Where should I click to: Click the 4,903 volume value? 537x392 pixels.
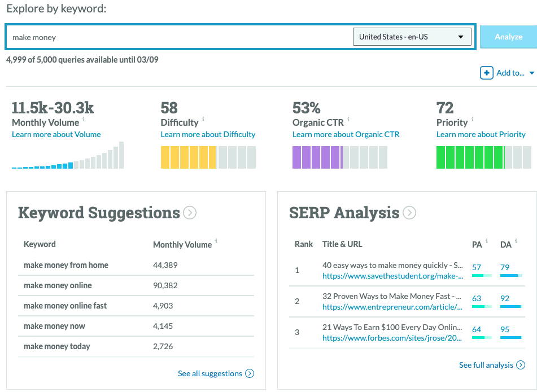(x=163, y=306)
